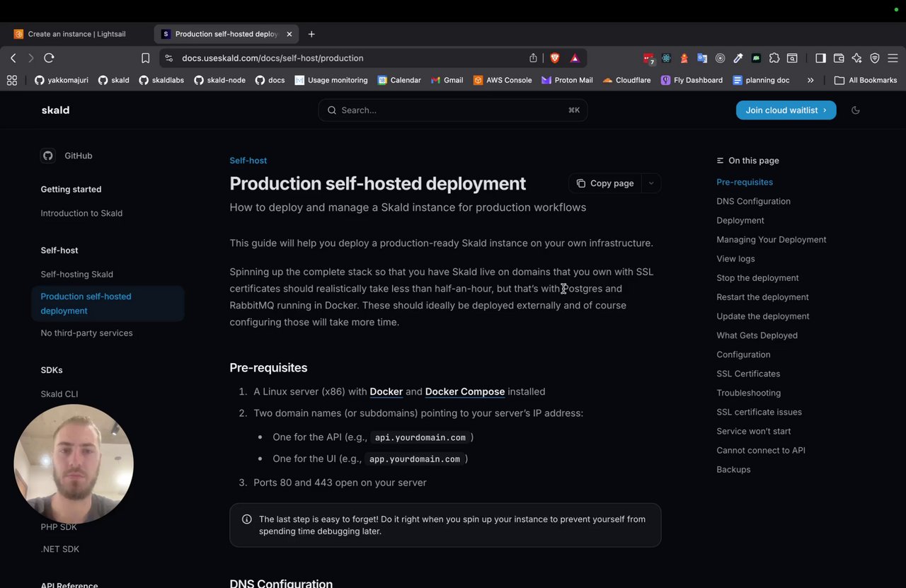The height and width of the screenshot is (588, 906).
Task: Click the GitHub icon in sidebar
Action: (x=48, y=156)
